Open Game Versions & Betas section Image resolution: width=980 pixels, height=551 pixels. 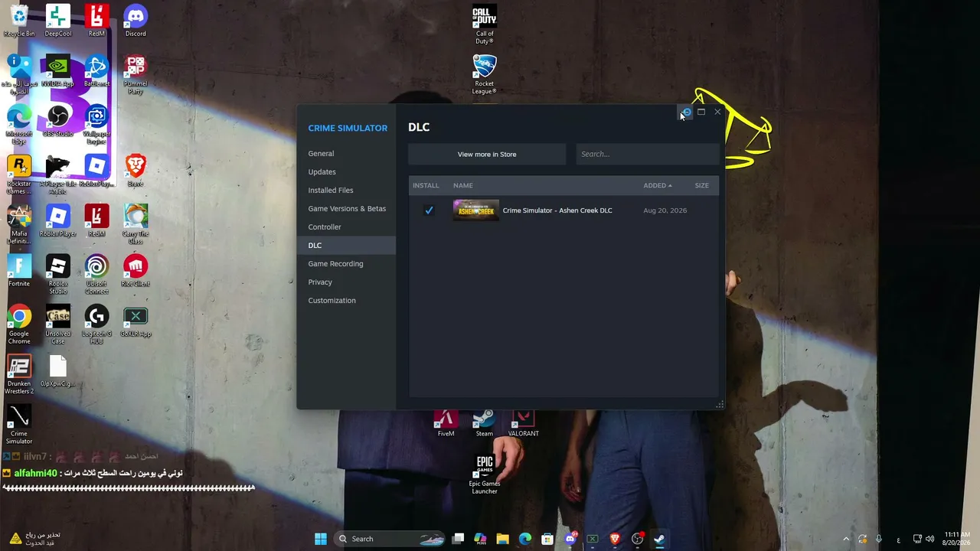tap(347, 208)
